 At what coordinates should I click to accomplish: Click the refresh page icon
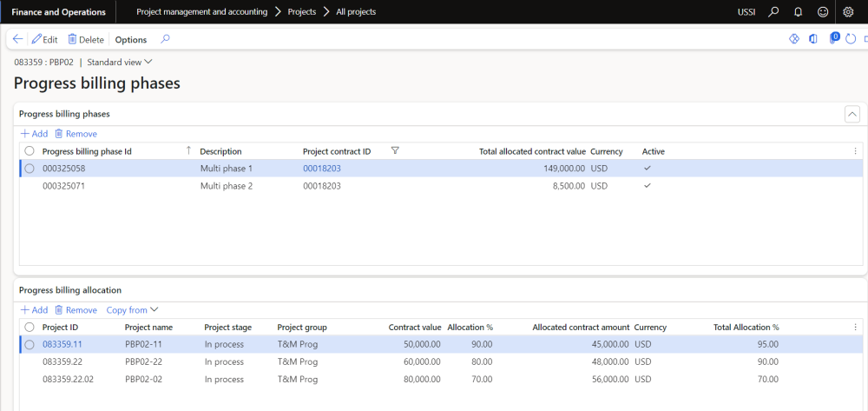pos(851,39)
